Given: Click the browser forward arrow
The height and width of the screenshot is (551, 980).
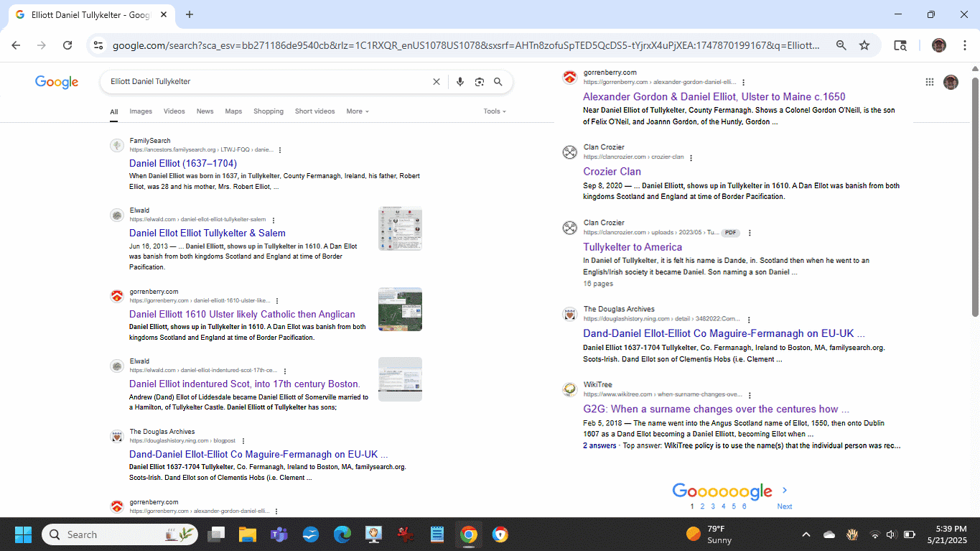Looking at the screenshot, I should (x=42, y=45).
